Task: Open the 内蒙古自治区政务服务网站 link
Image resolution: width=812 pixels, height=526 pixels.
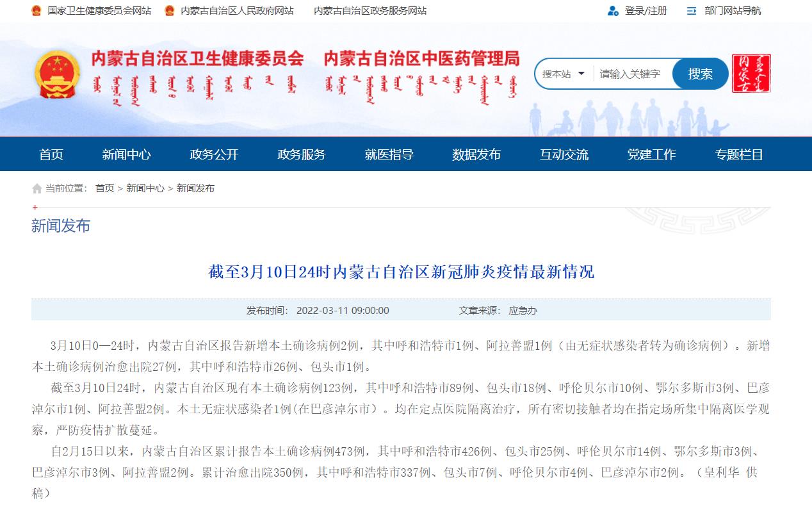Action: tap(370, 11)
